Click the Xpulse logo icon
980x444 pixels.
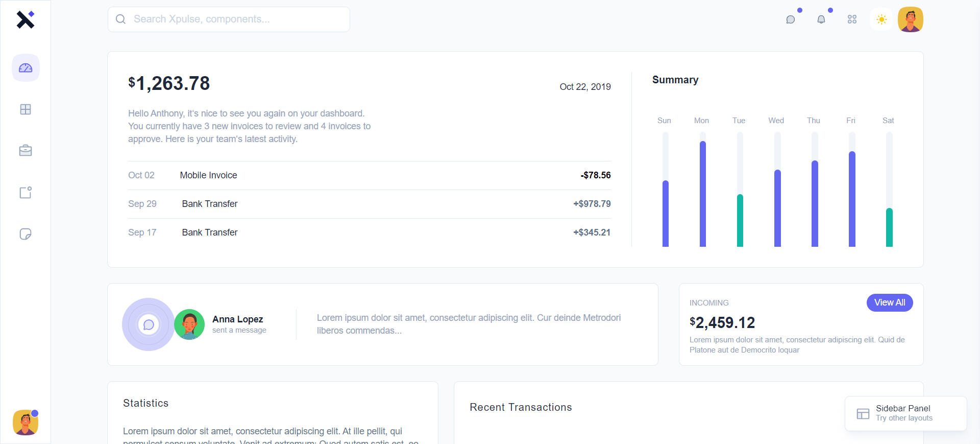[x=26, y=19]
